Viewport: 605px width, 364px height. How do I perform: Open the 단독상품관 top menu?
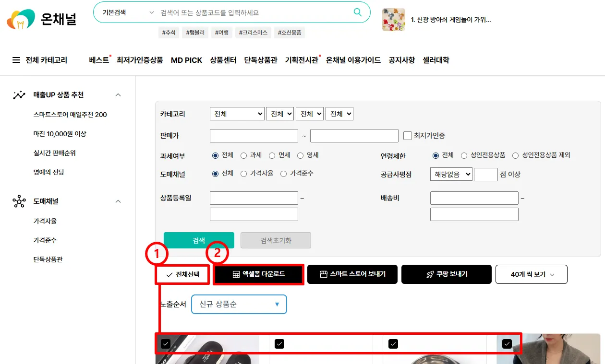point(261,60)
